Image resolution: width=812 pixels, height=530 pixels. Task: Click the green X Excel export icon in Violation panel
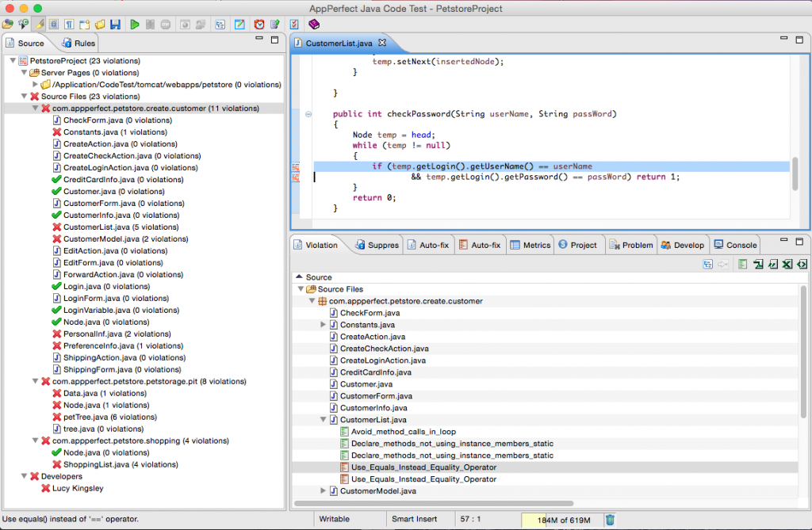click(787, 264)
